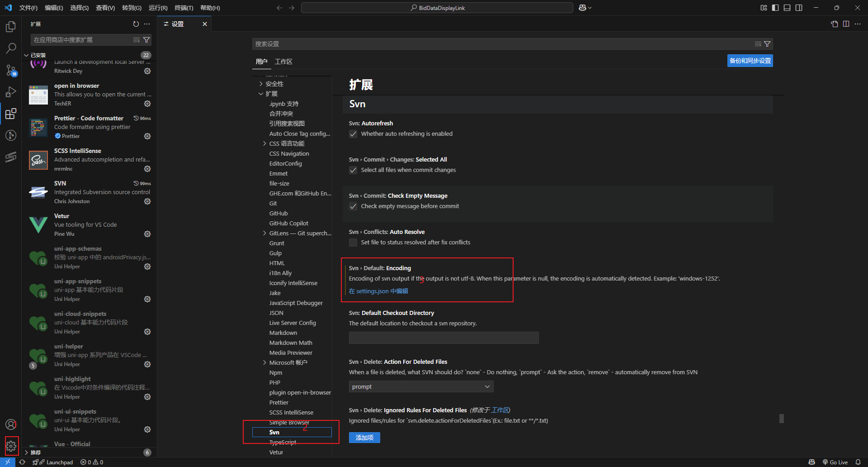
Task: Expand the 推荐 extensions section
Action: 26,453
